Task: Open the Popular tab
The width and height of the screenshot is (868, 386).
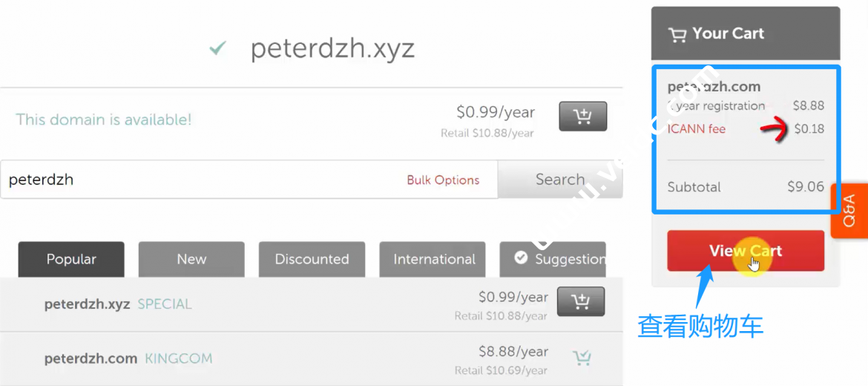Action: tap(71, 259)
